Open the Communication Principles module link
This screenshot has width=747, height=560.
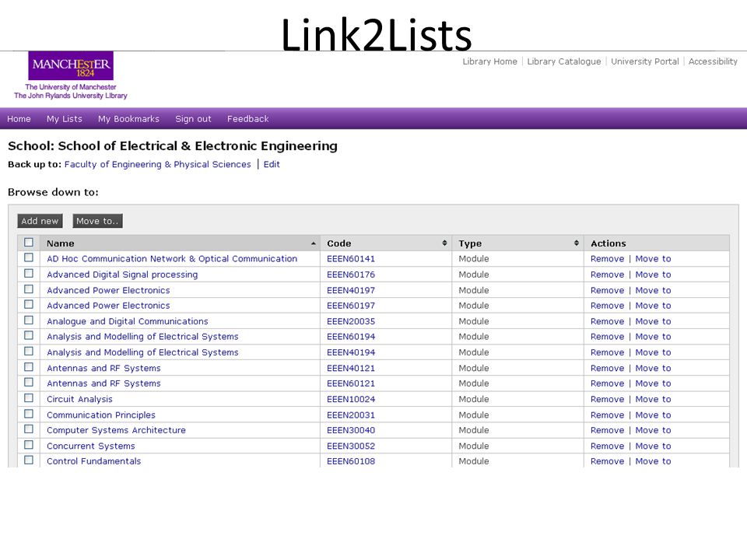coord(101,415)
